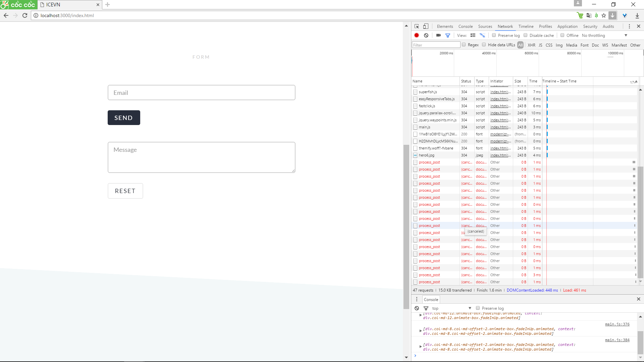The width and height of the screenshot is (644, 362).
Task: Open the No throttling dropdown
Action: [x=604, y=35]
